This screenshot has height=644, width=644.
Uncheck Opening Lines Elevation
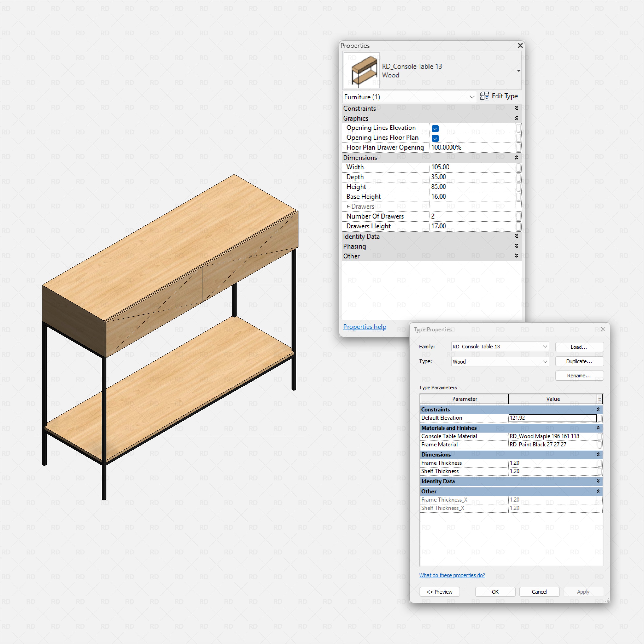click(x=435, y=128)
